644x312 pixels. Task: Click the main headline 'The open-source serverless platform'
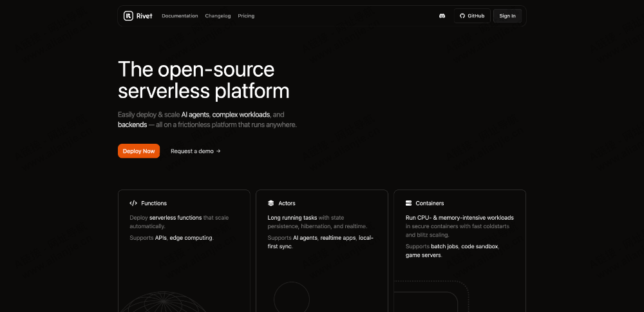(x=204, y=80)
